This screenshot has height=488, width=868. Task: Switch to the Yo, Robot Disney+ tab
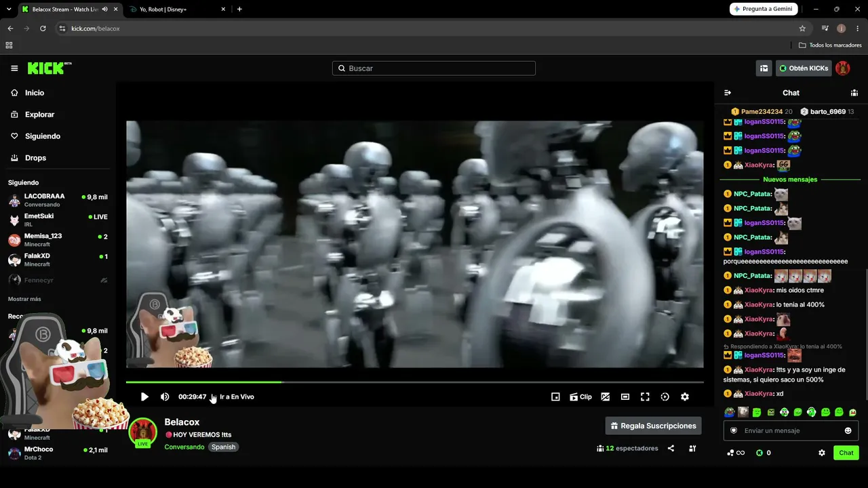177,9
